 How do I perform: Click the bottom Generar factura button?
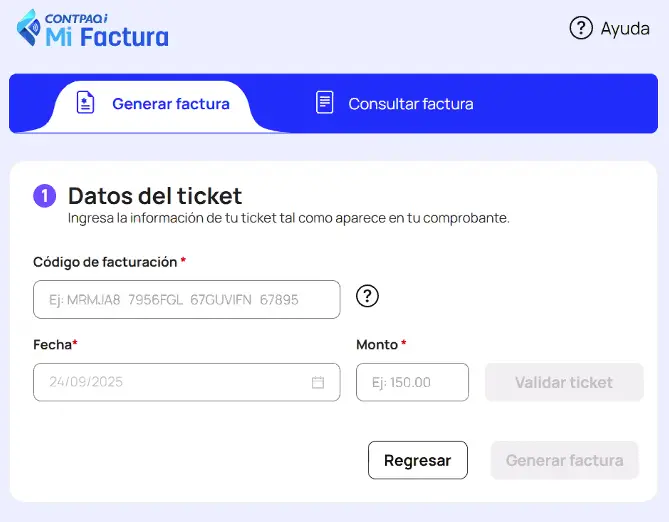(x=564, y=460)
